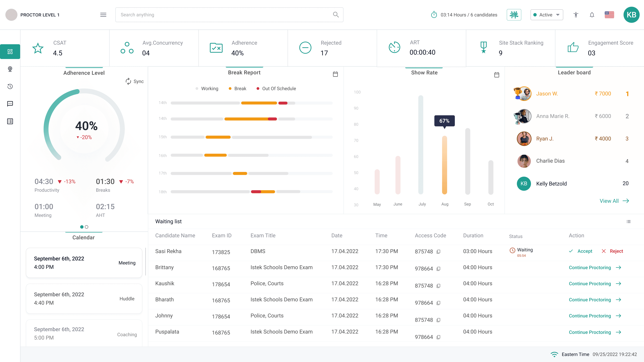The width and height of the screenshot is (644, 362).
Task: Click the search anything field
Action: tap(229, 15)
